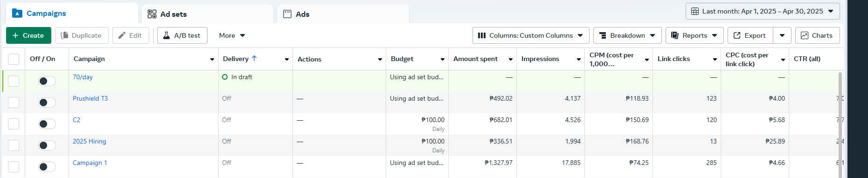Expand the Breakdown dropdown menu
868x178 pixels.
pyautogui.click(x=627, y=35)
